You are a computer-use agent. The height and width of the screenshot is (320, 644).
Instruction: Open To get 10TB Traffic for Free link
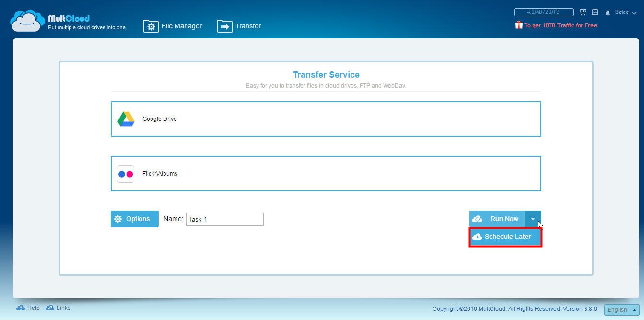tap(560, 25)
